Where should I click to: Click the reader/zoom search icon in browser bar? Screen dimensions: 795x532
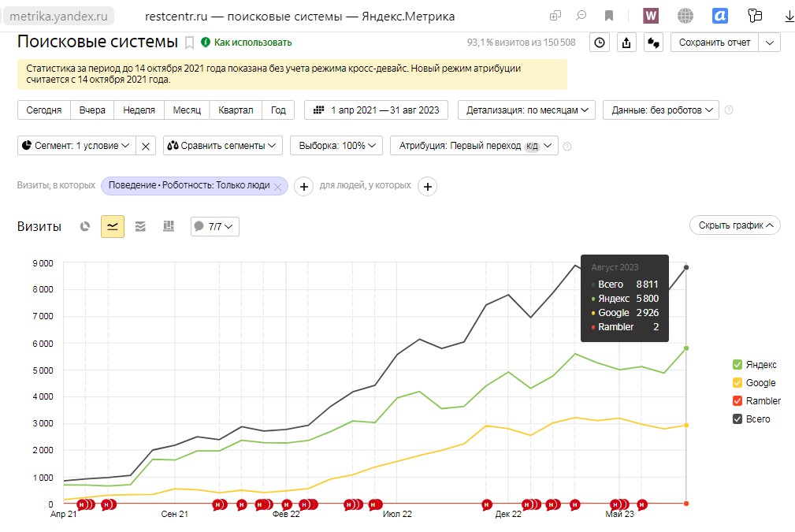coord(581,16)
